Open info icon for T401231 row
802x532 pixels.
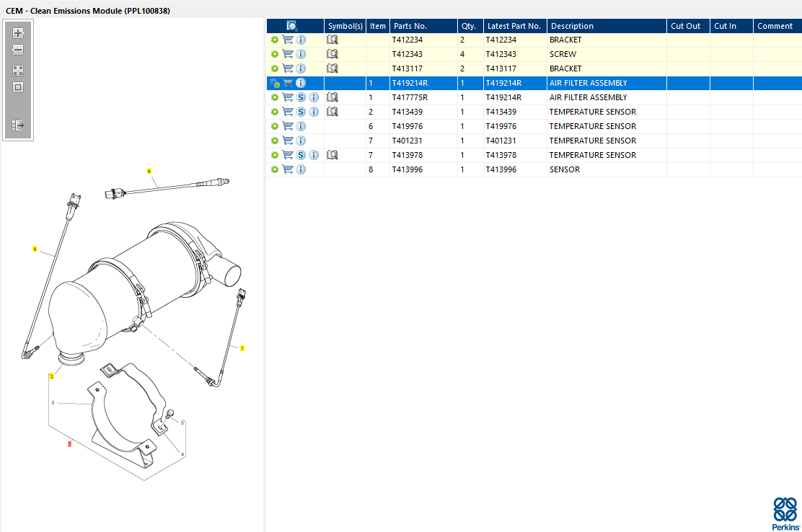(301, 141)
